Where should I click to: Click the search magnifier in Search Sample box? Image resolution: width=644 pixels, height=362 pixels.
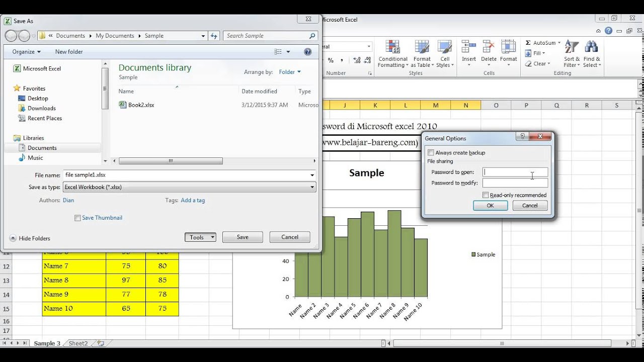tap(312, 36)
